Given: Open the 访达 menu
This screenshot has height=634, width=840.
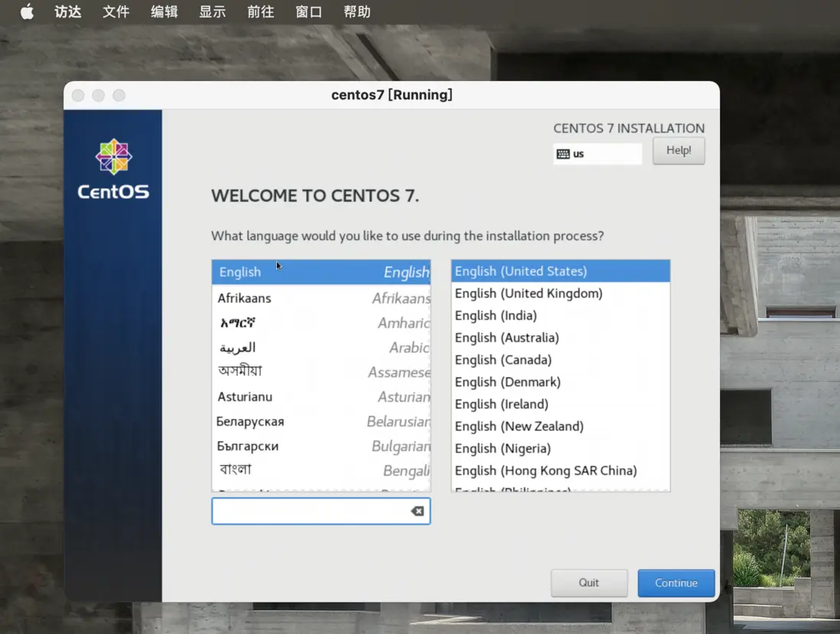Looking at the screenshot, I should [x=68, y=11].
